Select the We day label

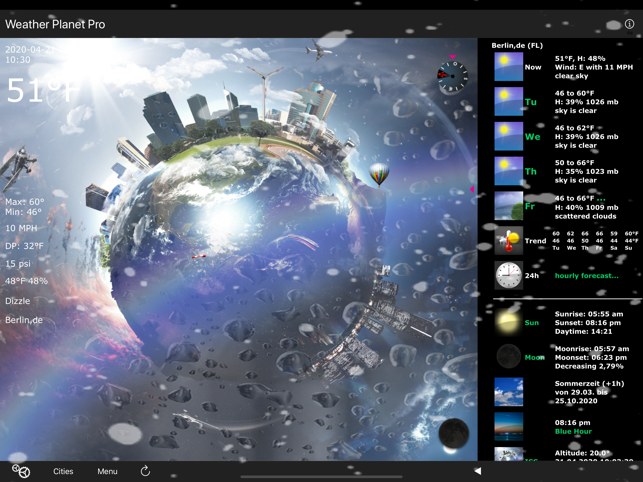(x=532, y=137)
